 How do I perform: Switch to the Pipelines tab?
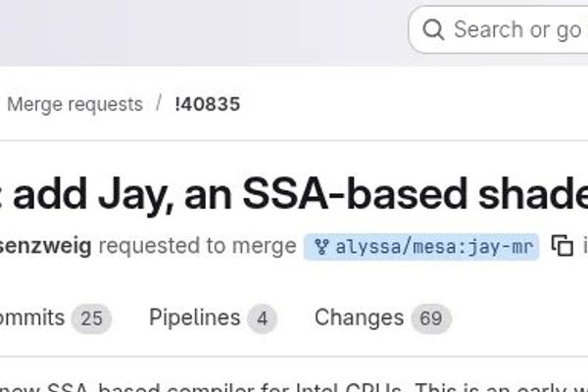[x=194, y=318]
